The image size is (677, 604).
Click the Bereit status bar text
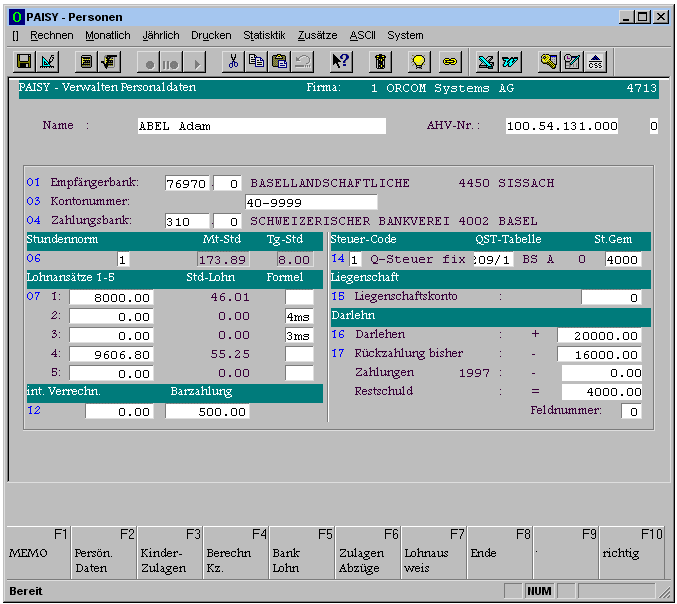(x=26, y=591)
